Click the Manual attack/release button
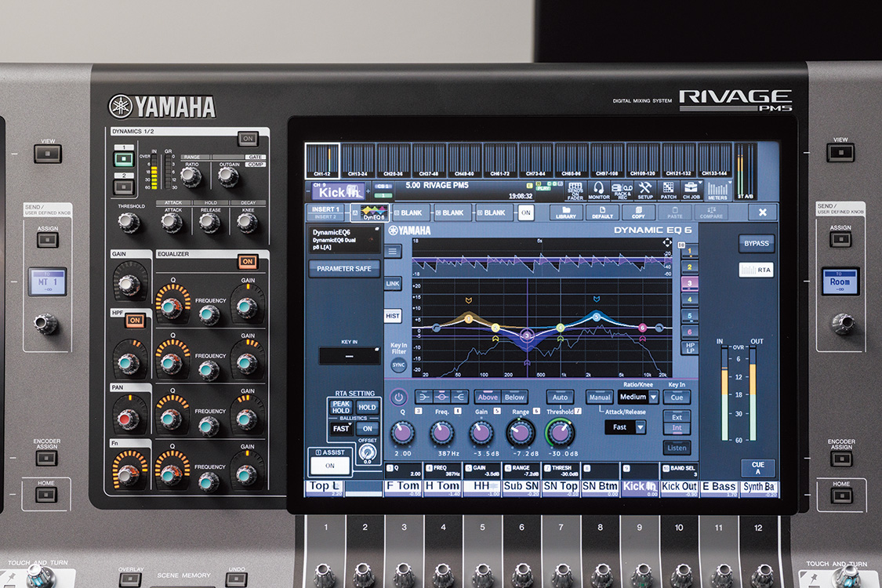 click(x=600, y=397)
